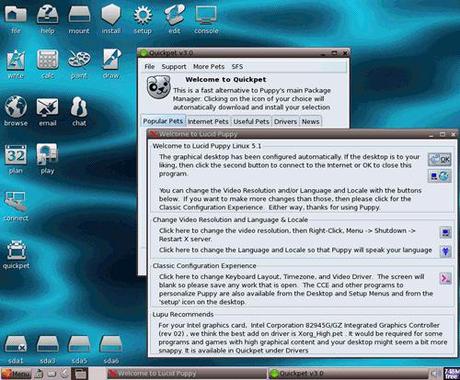
Task: Click the volume speaker tray icon
Action: point(435,374)
